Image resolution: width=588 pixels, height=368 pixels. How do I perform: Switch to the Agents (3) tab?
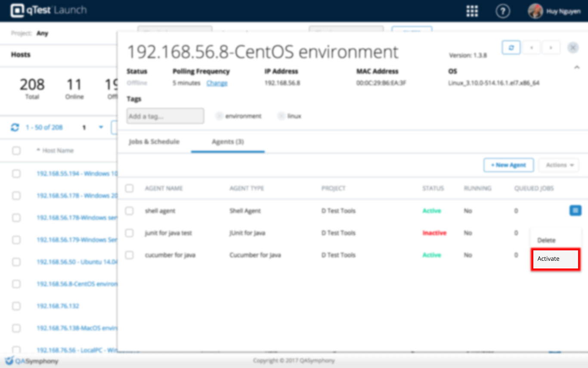228,141
